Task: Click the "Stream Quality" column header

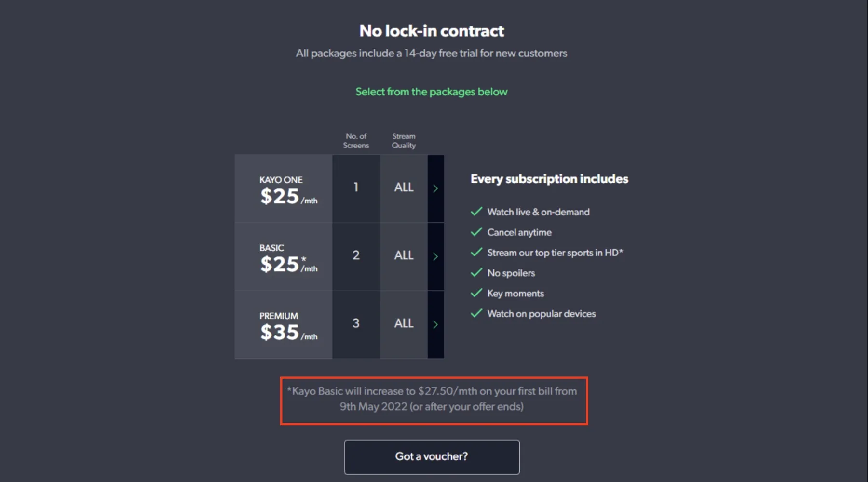Action: [404, 141]
